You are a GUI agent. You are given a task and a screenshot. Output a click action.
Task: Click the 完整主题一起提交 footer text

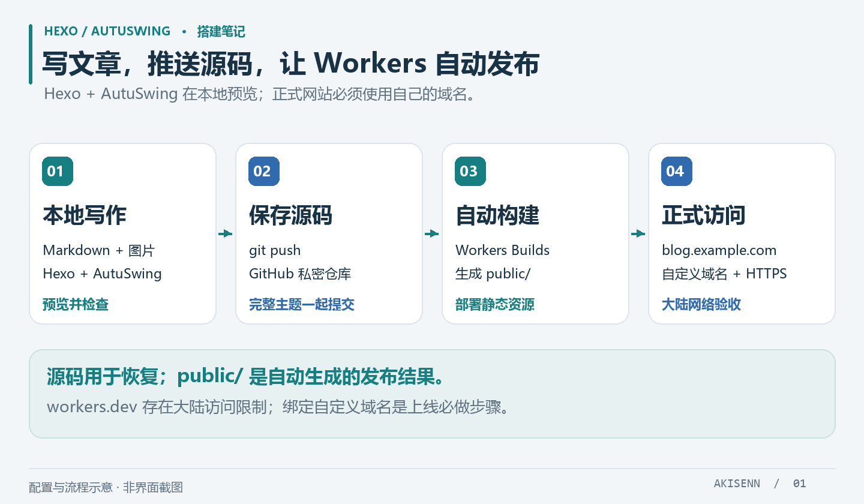pos(302,304)
